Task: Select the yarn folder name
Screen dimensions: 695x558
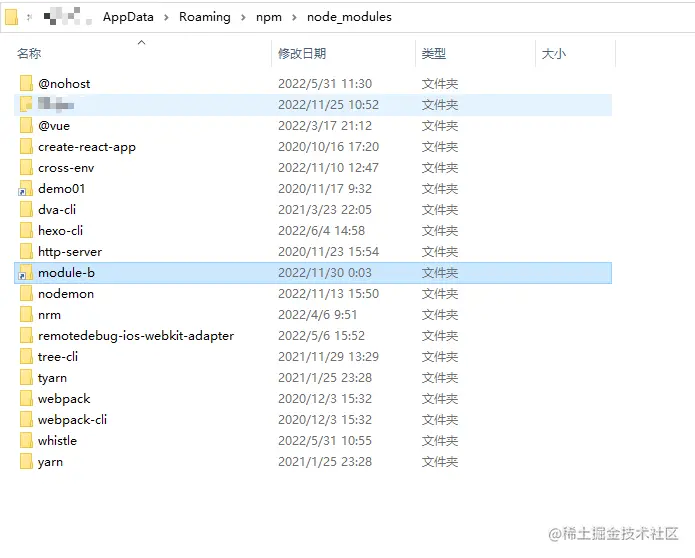Action: (x=51, y=462)
